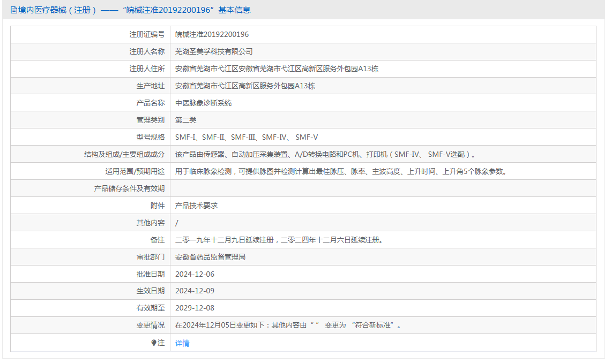Click the 生产地址 label
612x364 pixels.
point(151,86)
